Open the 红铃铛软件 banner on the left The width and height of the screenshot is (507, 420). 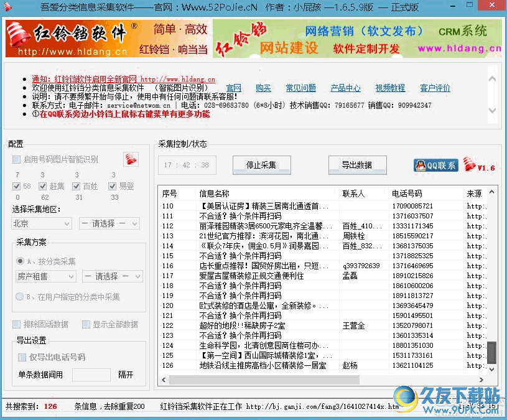coord(108,39)
